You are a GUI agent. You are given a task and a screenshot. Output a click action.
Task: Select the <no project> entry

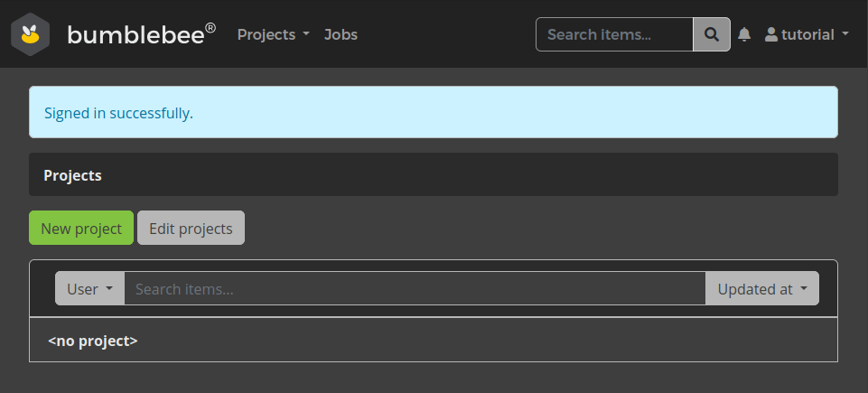93,341
